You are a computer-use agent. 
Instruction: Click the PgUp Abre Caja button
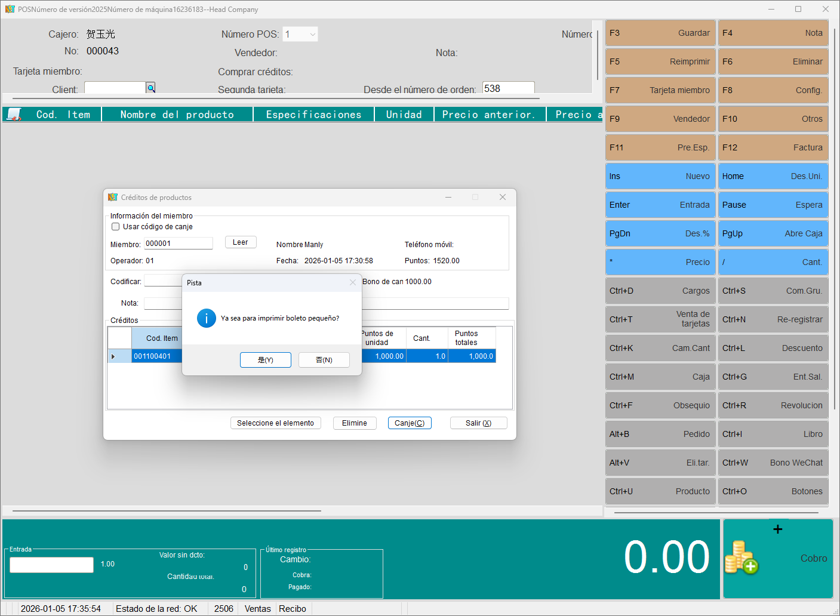click(773, 233)
